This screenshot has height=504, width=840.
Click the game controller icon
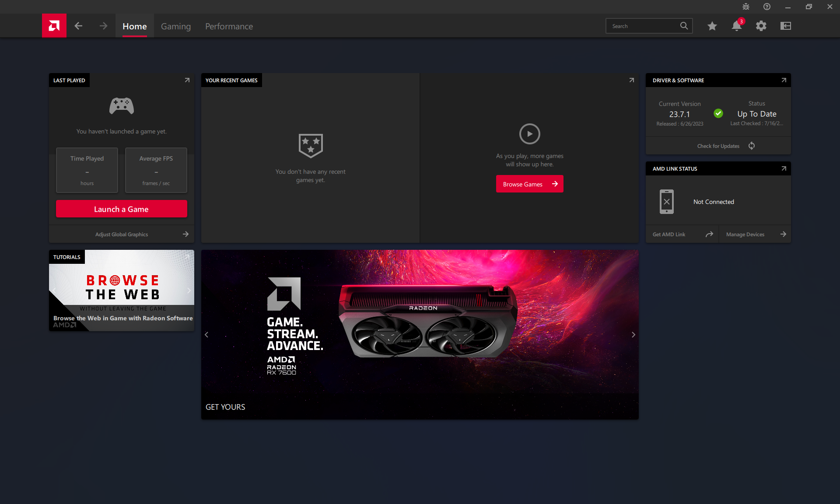point(122,106)
